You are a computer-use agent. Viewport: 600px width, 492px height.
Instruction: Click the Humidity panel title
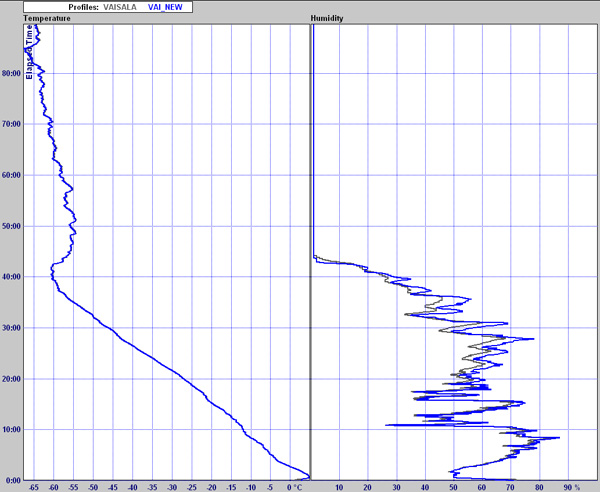(328, 18)
